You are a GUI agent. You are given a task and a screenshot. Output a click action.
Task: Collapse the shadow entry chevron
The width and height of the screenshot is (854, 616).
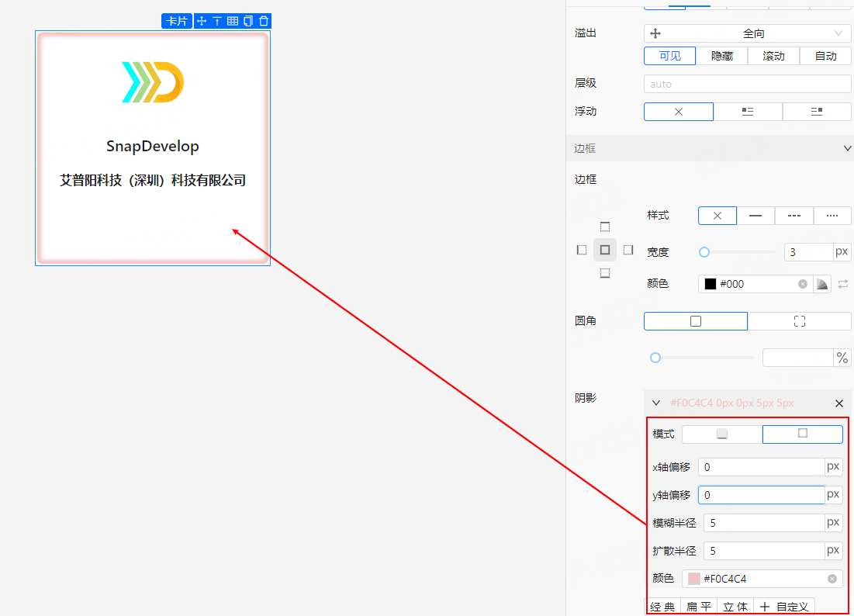pyautogui.click(x=656, y=403)
